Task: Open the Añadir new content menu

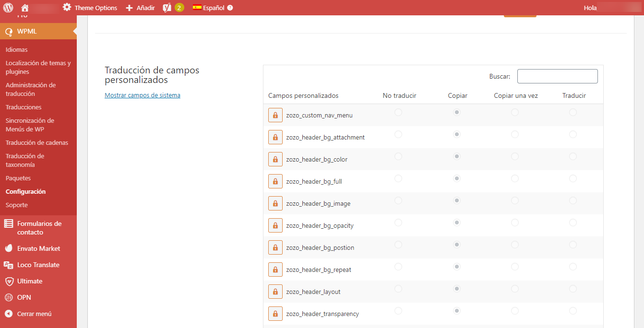Action: click(140, 8)
